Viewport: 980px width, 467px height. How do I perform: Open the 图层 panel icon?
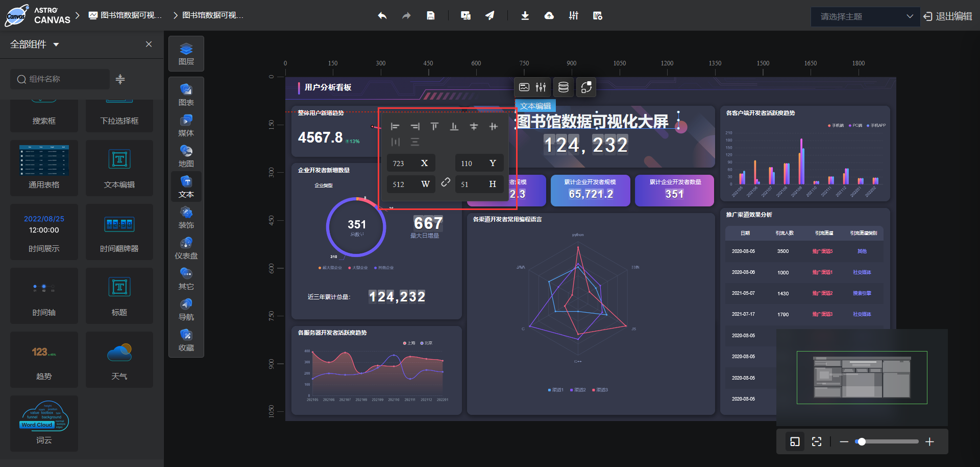tap(186, 53)
